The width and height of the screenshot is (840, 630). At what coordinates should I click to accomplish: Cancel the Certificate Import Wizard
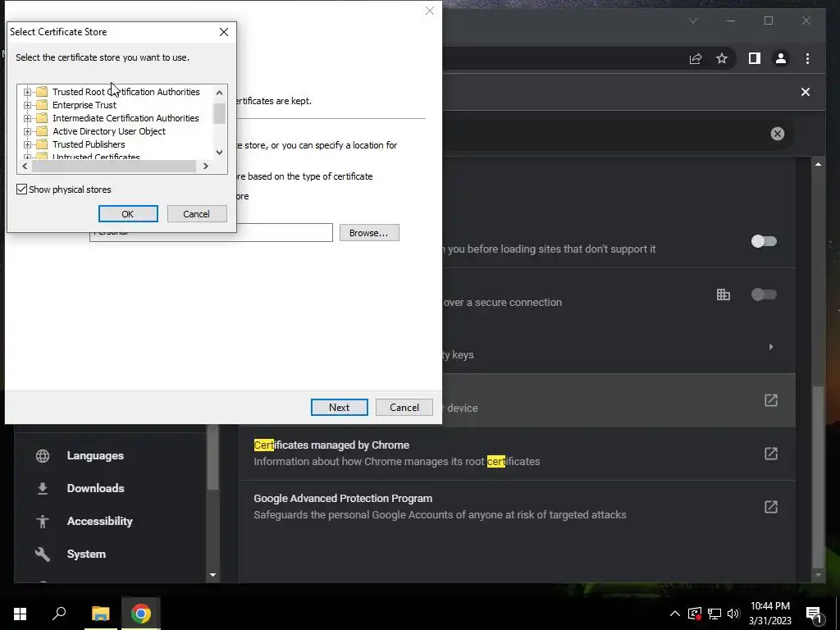pos(404,407)
